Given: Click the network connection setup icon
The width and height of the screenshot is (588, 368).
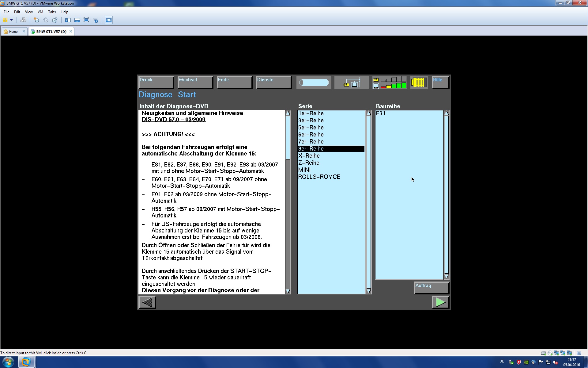Looking at the screenshot, I should [x=352, y=82].
